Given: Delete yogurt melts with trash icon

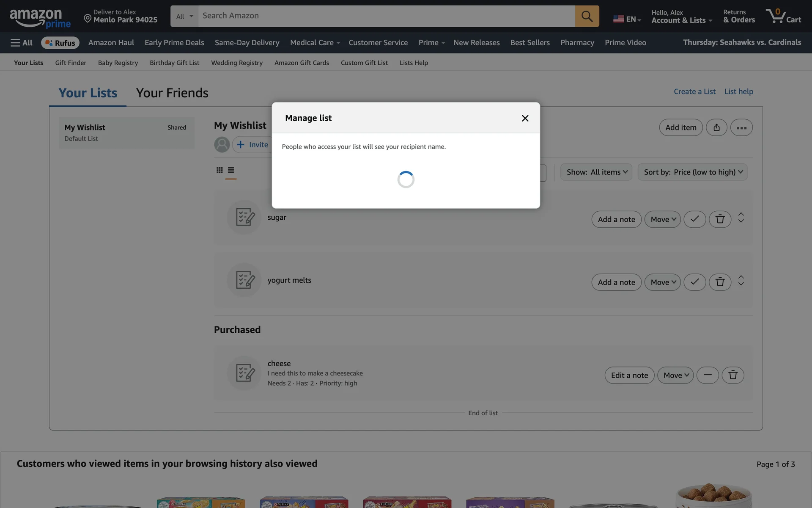Looking at the screenshot, I should click(720, 282).
